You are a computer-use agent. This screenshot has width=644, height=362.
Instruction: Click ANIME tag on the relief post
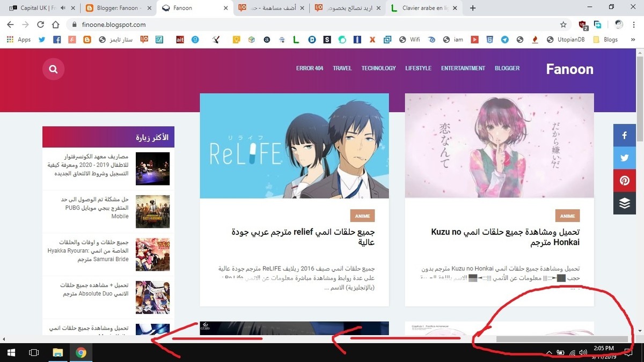coord(362,216)
